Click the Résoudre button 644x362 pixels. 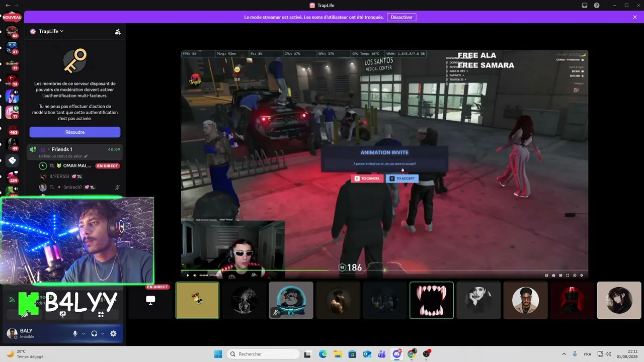(75, 132)
